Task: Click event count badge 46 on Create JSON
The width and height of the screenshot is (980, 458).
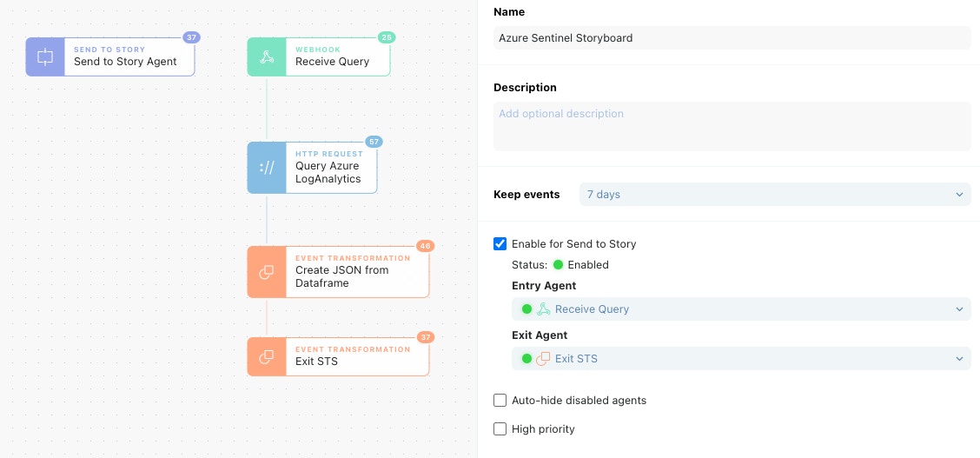Action: tap(425, 246)
